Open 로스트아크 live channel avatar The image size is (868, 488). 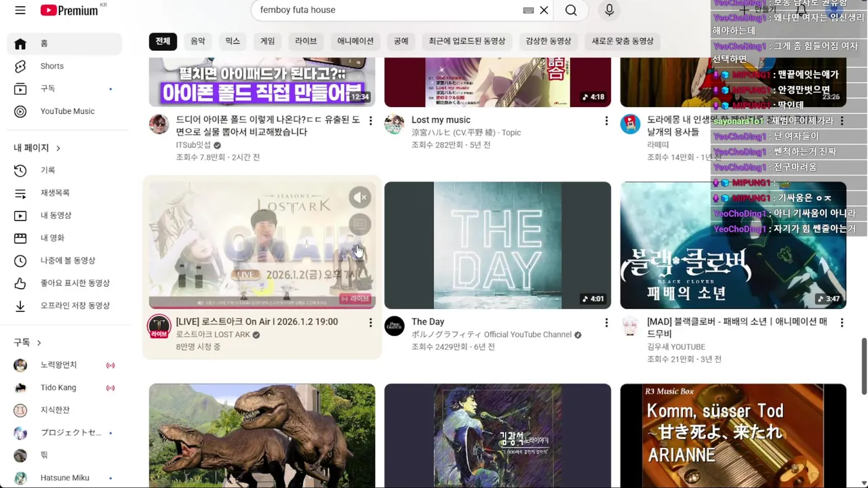click(159, 326)
